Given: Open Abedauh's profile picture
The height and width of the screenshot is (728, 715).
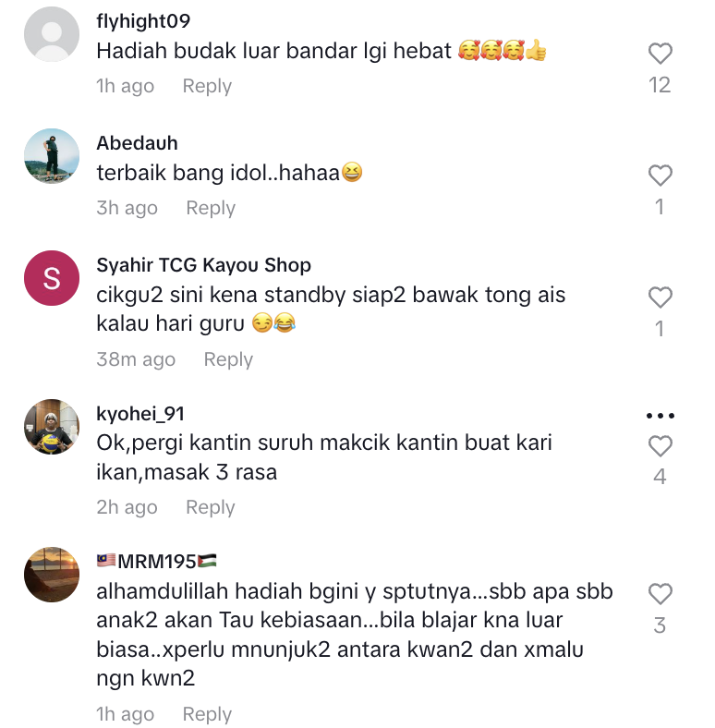Looking at the screenshot, I should (x=52, y=156).
